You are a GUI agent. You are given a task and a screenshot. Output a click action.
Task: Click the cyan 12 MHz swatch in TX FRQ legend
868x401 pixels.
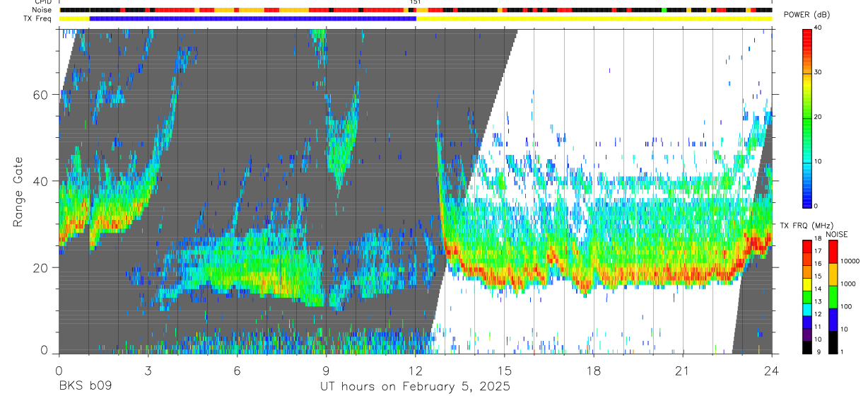pos(807,309)
